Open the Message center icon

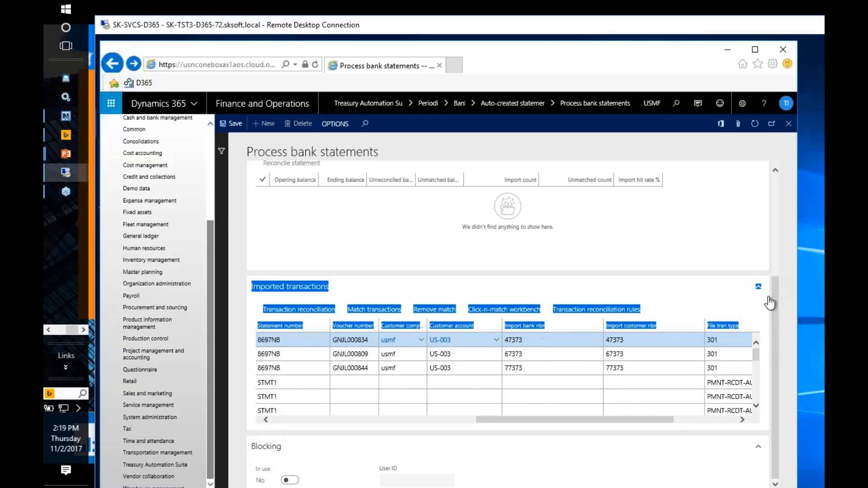[698, 103]
